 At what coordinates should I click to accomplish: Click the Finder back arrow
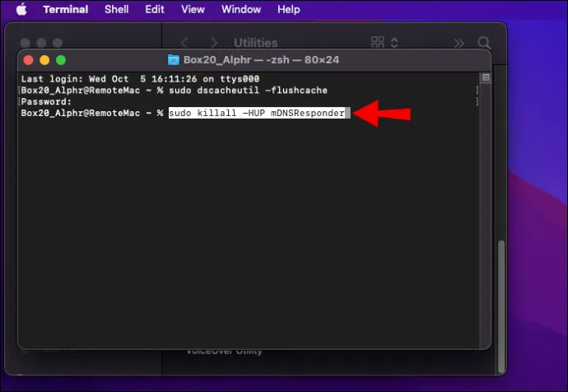(184, 43)
